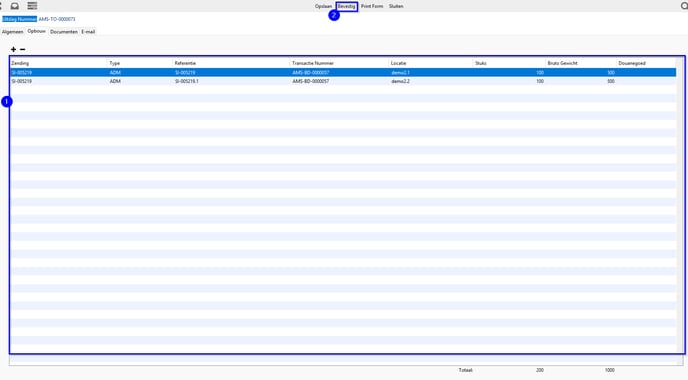Viewport: 688px width, 380px height.
Task: Click the Douanegoed column header
Action: (x=632, y=63)
